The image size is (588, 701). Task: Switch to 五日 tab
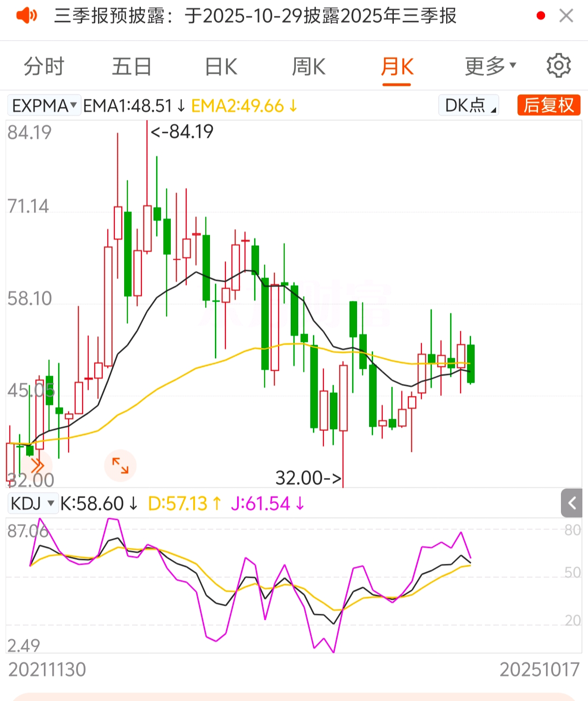tap(132, 66)
